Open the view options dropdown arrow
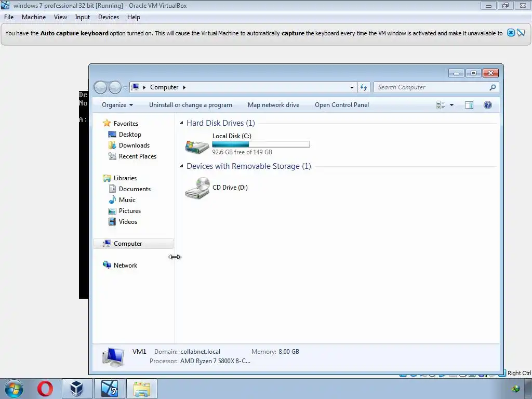532x399 pixels. tap(451, 105)
